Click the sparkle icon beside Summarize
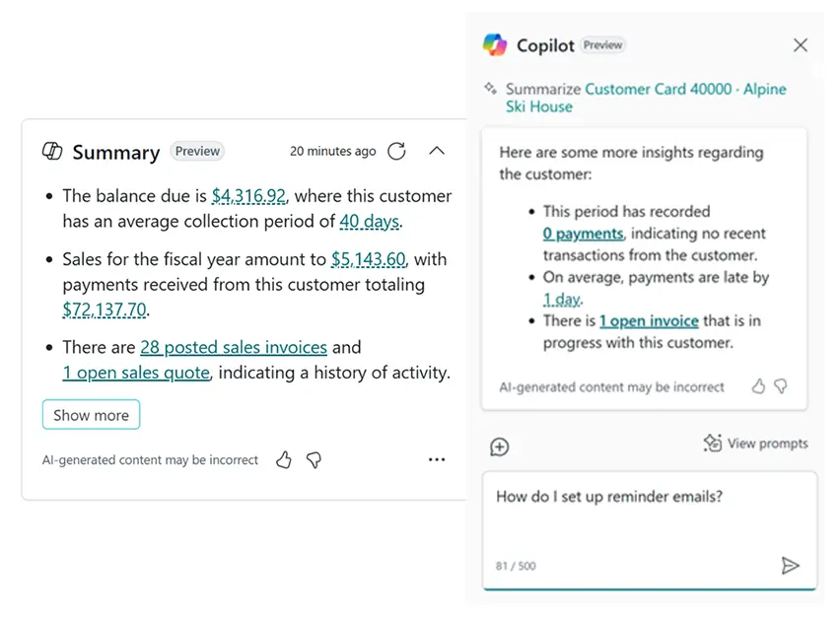The height and width of the screenshot is (618, 840). point(491,89)
